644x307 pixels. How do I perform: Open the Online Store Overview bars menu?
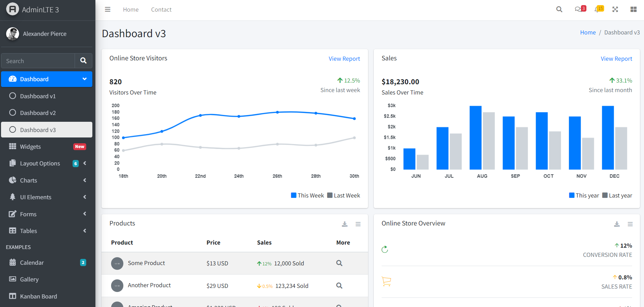[630, 224]
